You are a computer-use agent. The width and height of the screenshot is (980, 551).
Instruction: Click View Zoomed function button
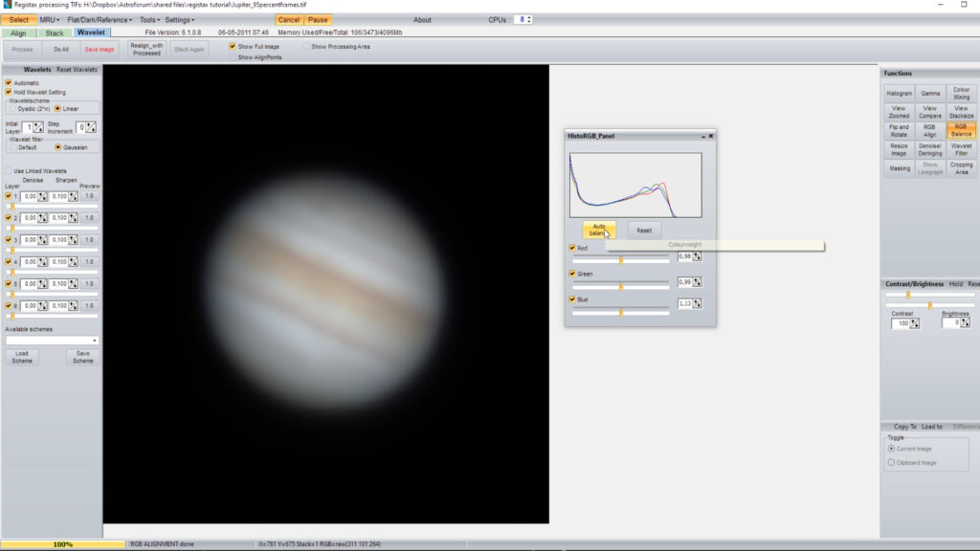[x=899, y=112]
